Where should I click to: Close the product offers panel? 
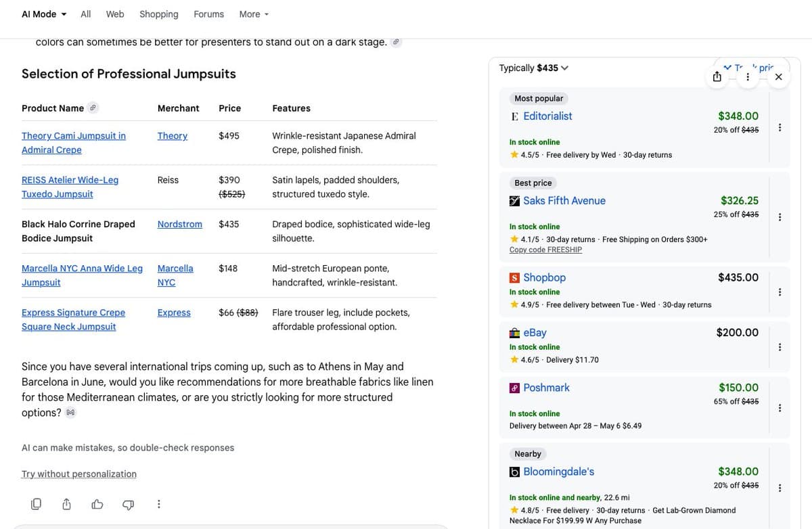(x=778, y=76)
